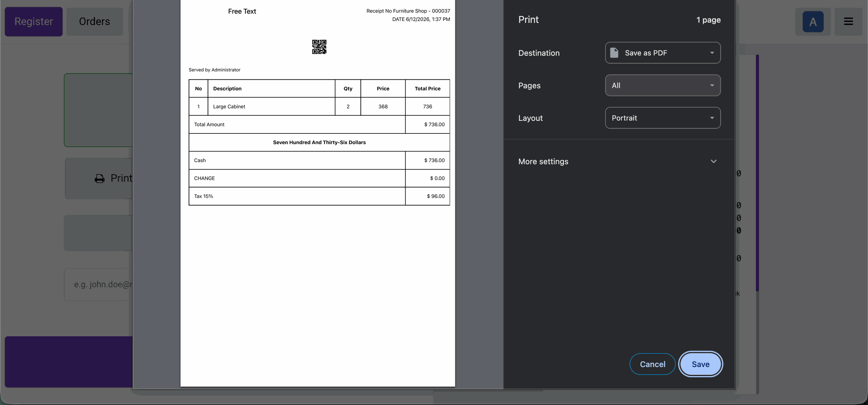Click the 'Tax 15%' row label

pos(203,196)
